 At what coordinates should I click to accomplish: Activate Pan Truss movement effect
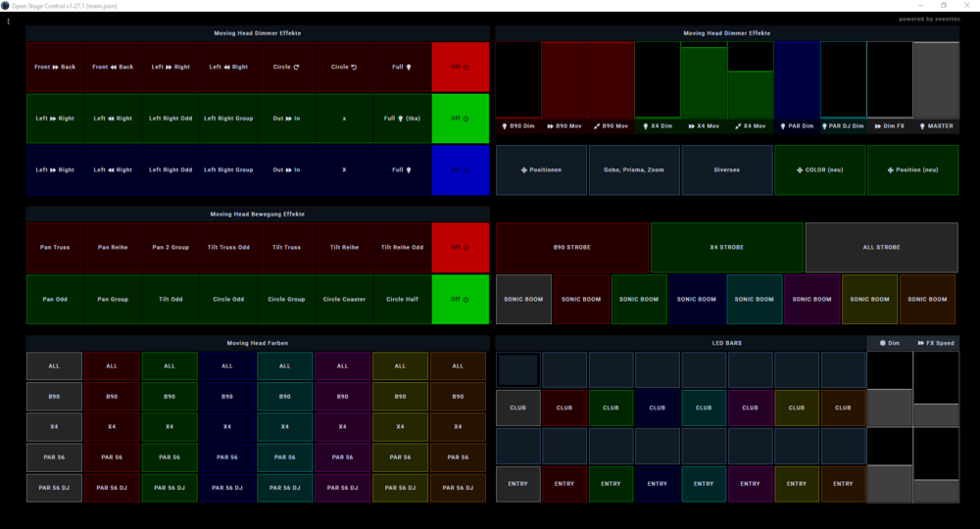click(x=55, y=247)
